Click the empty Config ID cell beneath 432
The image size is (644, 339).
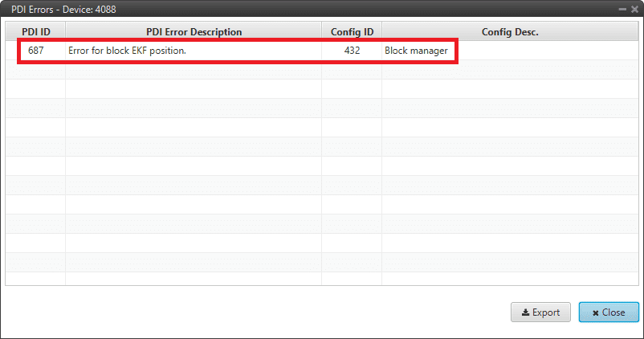352,70
